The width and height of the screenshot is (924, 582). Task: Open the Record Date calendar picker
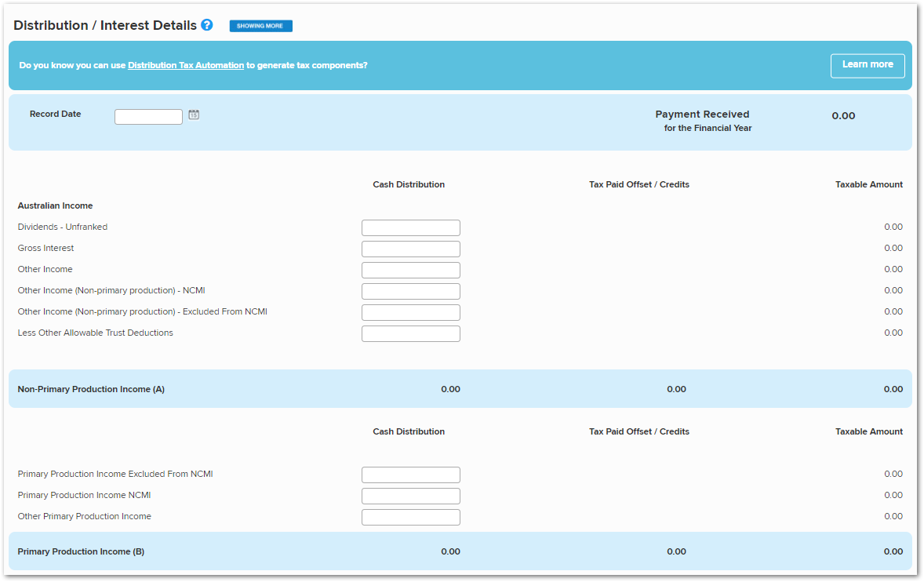(x=193, y=115)
